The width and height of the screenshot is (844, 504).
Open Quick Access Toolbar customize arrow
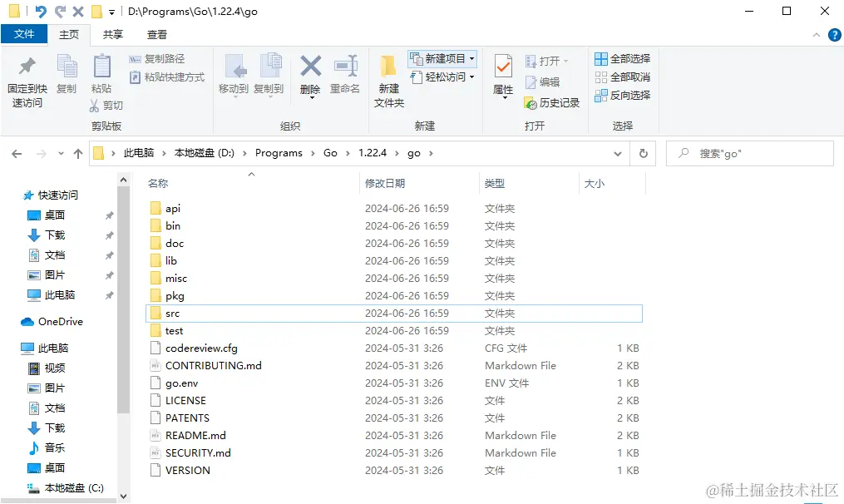(112, 12)
